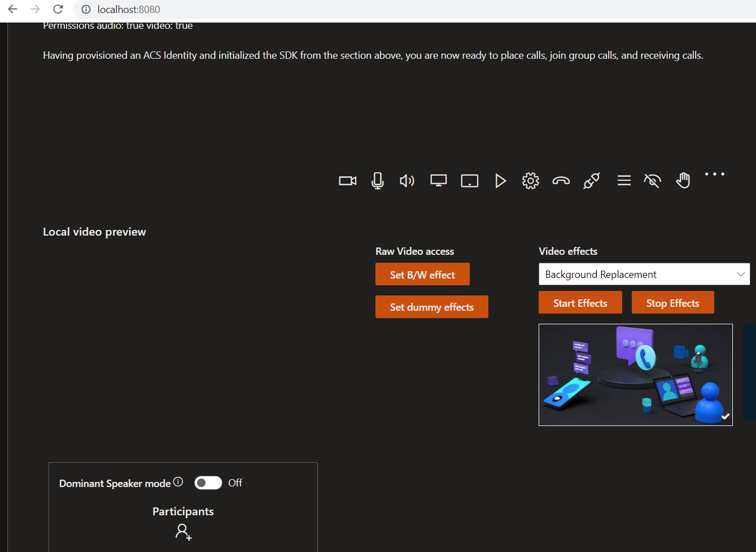Toggle the hidden video eye icon
Viewport: 756px width, 552px height.
652,180
